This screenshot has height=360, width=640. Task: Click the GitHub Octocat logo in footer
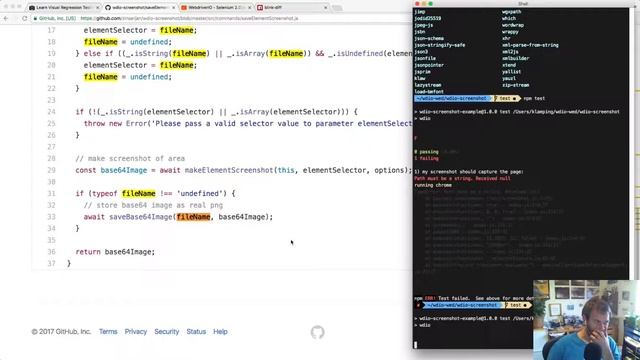[x=318, y=332]
